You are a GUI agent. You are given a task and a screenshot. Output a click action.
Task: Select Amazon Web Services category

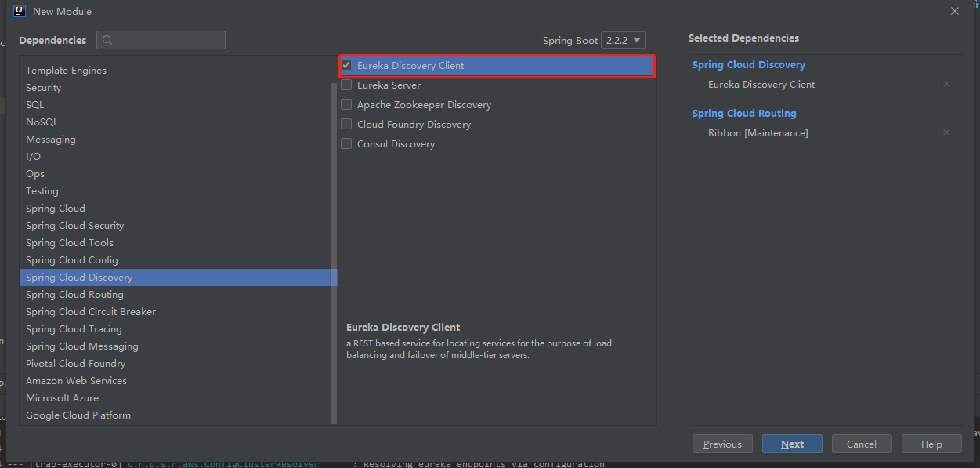pyautogui.click(x=177, y=381)
